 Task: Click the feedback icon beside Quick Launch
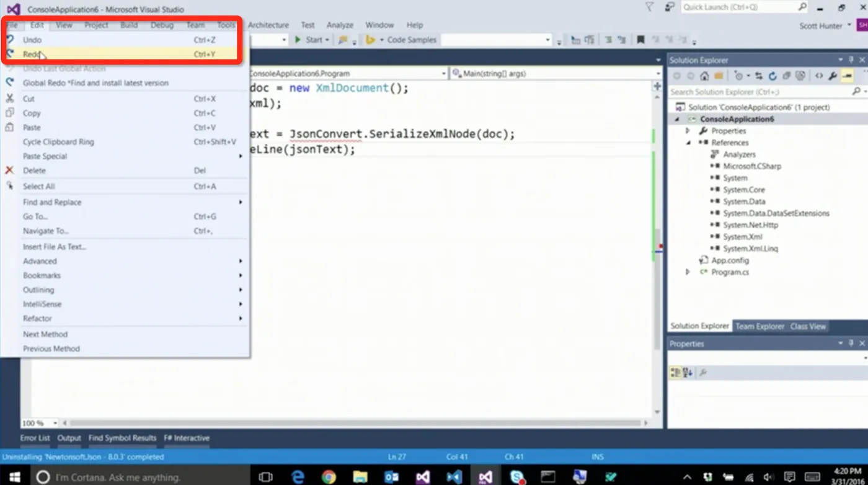669,7
